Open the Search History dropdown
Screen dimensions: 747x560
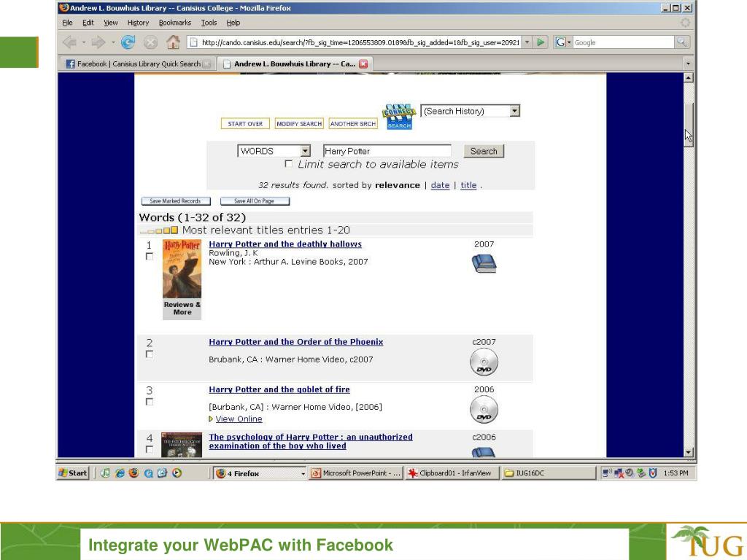471,111
